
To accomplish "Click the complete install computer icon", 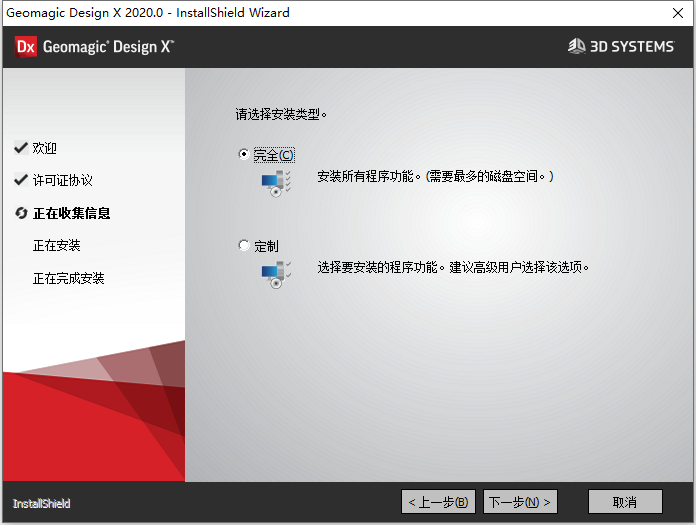I will click(276, 183).
